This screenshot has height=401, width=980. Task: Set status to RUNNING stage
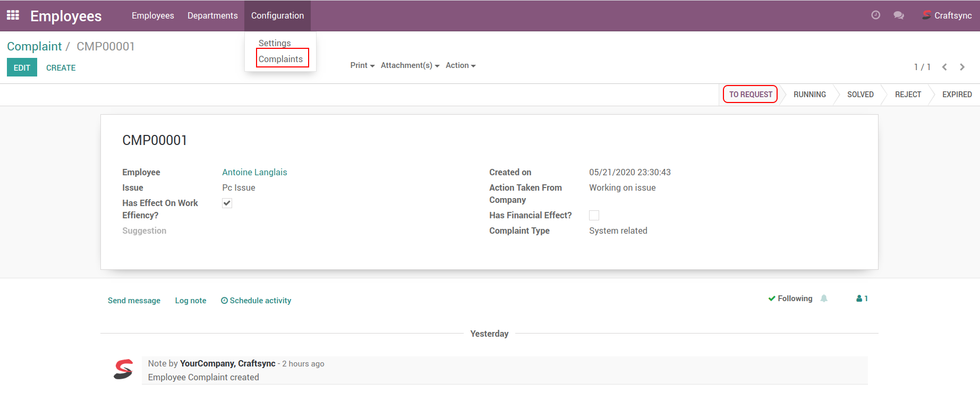(x=809, y=95)
